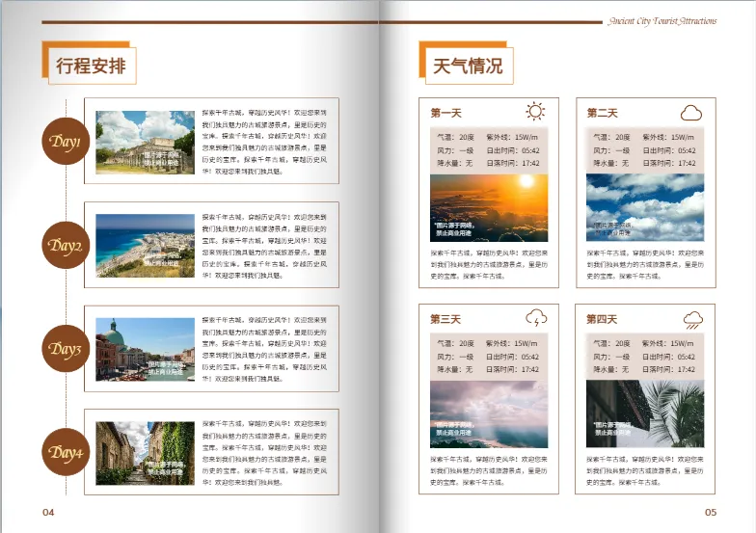Click the rain cloud icon on 第四天 card
Viewport: 756px width, 533px height.
692,319
